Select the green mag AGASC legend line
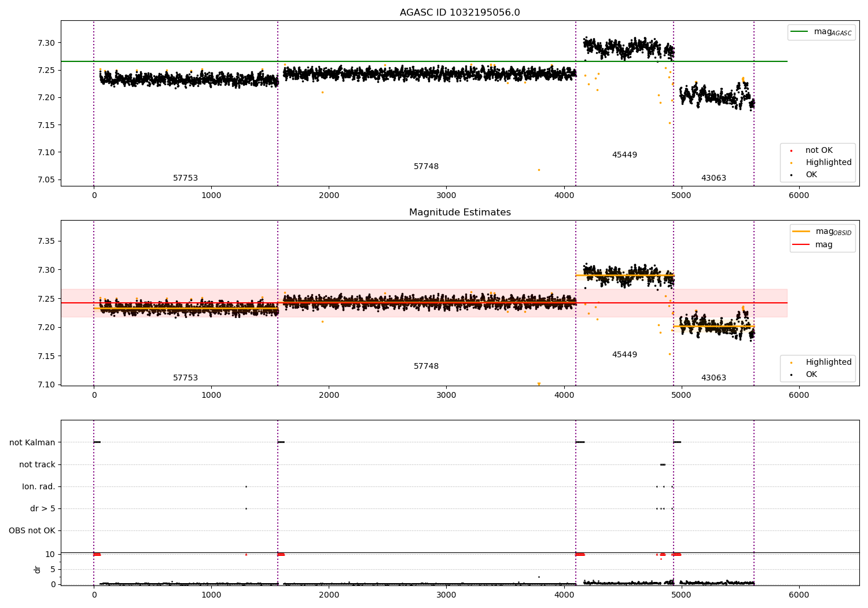This screenshot has width=868, height=608. pyautogui.click(x=800, y=32)
